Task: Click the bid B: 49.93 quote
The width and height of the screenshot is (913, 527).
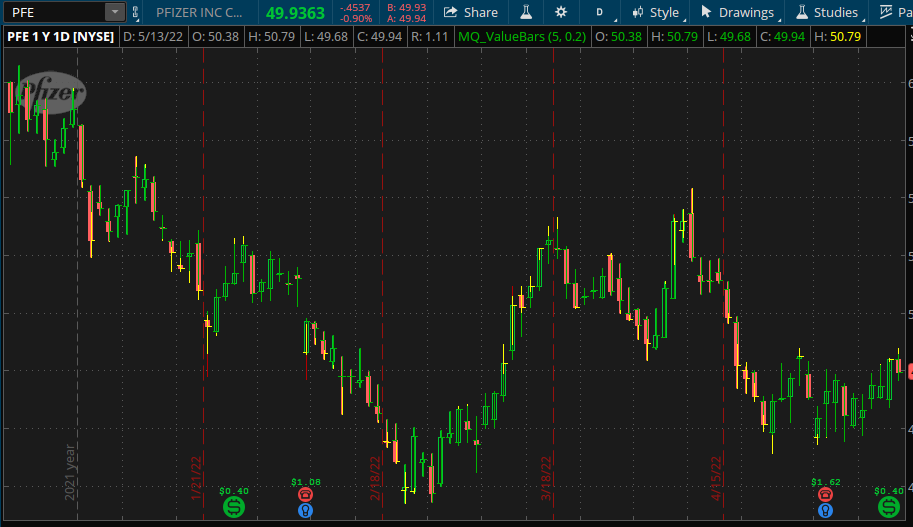Action: coord(406,8)
